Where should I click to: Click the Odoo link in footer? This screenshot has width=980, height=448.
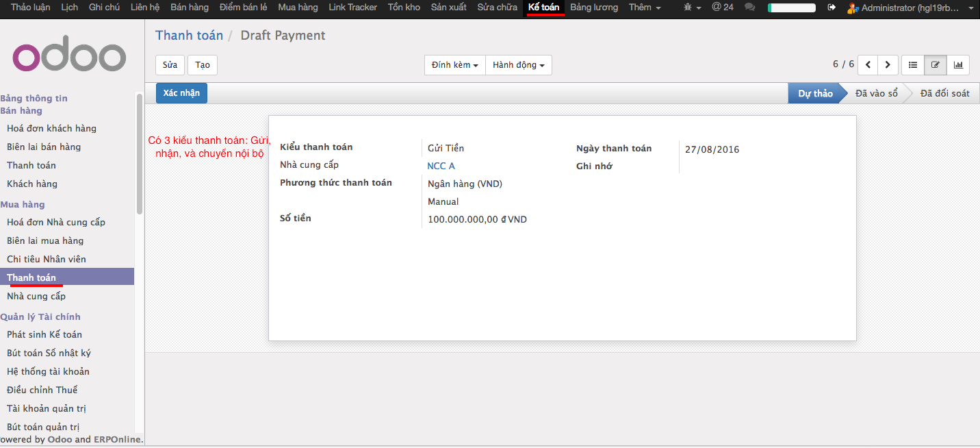click(60, 440)
